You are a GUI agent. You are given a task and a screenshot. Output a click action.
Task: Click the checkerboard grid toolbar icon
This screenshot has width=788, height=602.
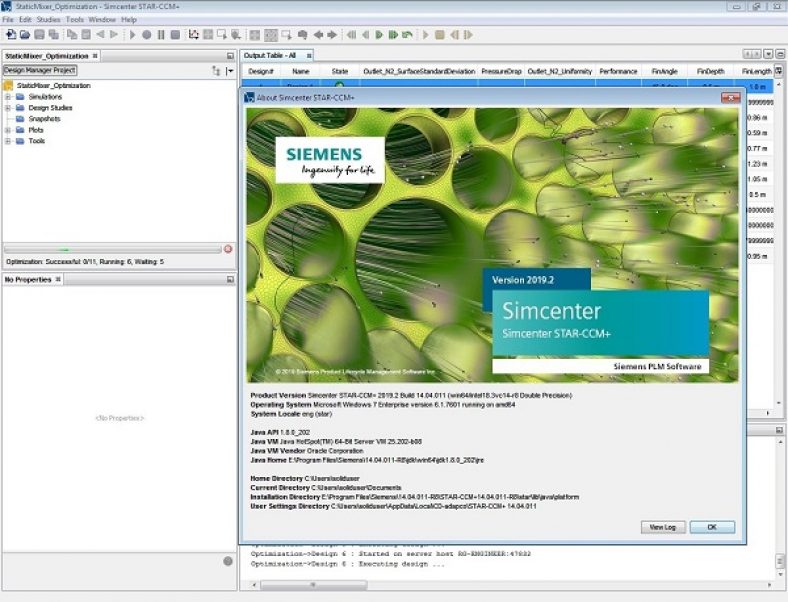point(271,35)
